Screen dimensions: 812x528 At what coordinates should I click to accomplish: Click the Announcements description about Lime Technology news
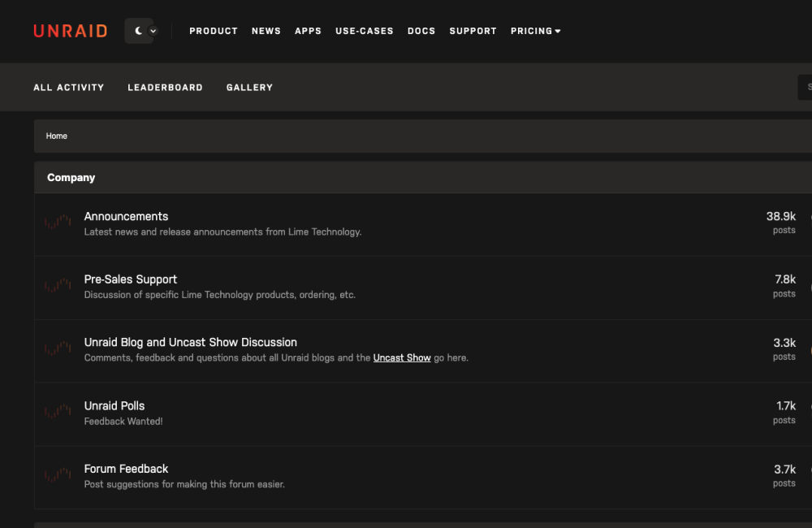point(222,232)
